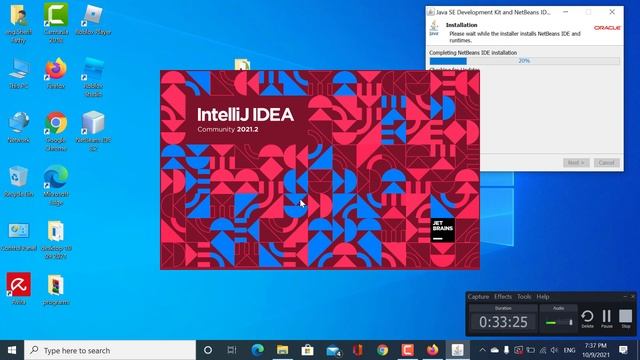This screenshot has height=360, width=640.
Task: Click the 0:33:25 duration display
Action: (x=503, y=322)
